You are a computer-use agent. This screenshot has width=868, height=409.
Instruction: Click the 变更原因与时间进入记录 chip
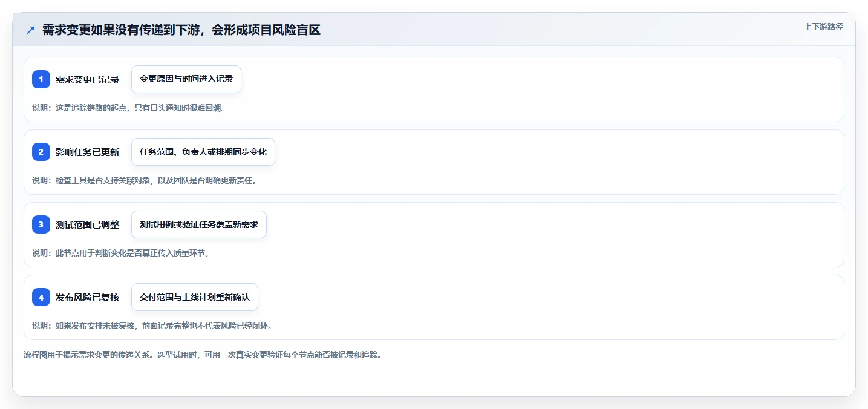[186, 79]
